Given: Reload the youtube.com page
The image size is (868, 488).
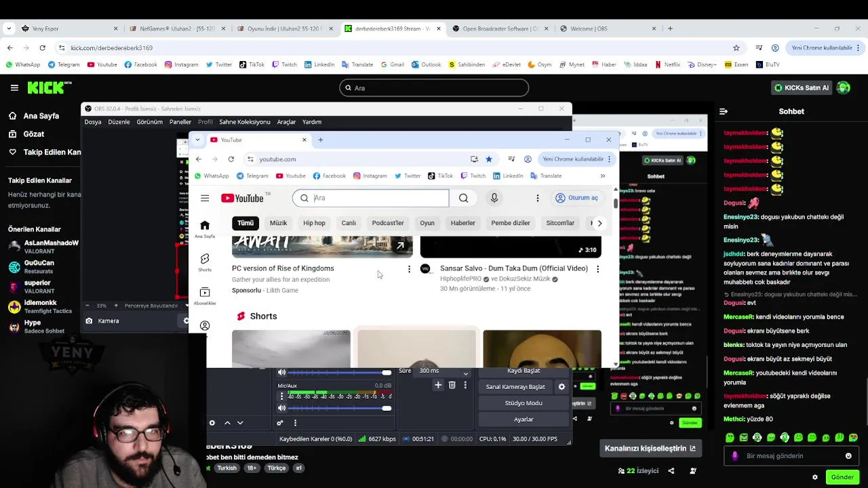Looking at the screenshot, I should pyautogui.click(x=231, y=159).
